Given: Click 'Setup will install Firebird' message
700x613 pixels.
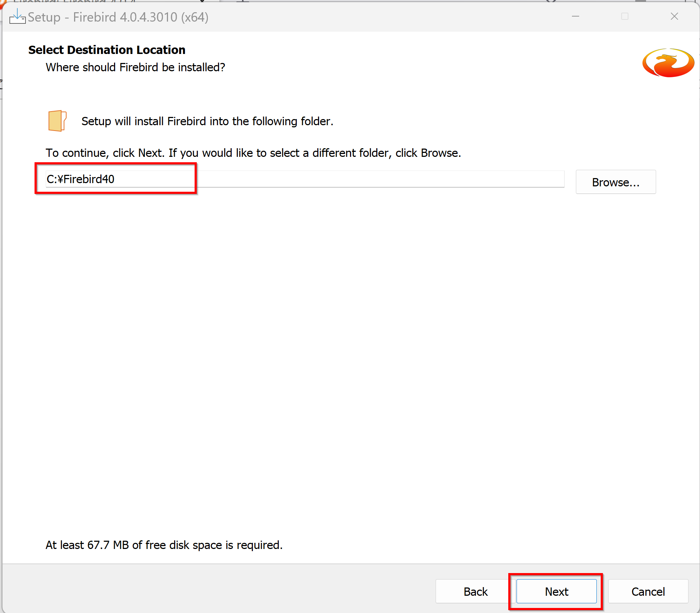Looking at the screenshot, I should pyautogui.click(x=208, y=121).
